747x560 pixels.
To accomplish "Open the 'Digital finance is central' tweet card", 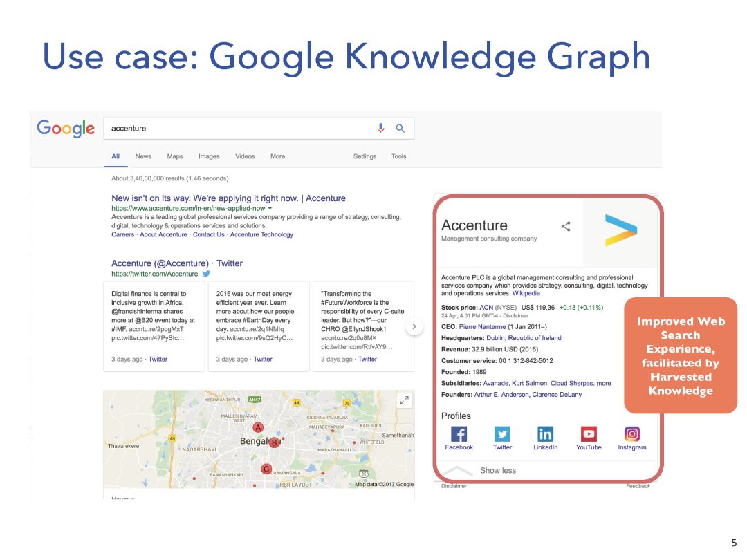I will [154, 326].
